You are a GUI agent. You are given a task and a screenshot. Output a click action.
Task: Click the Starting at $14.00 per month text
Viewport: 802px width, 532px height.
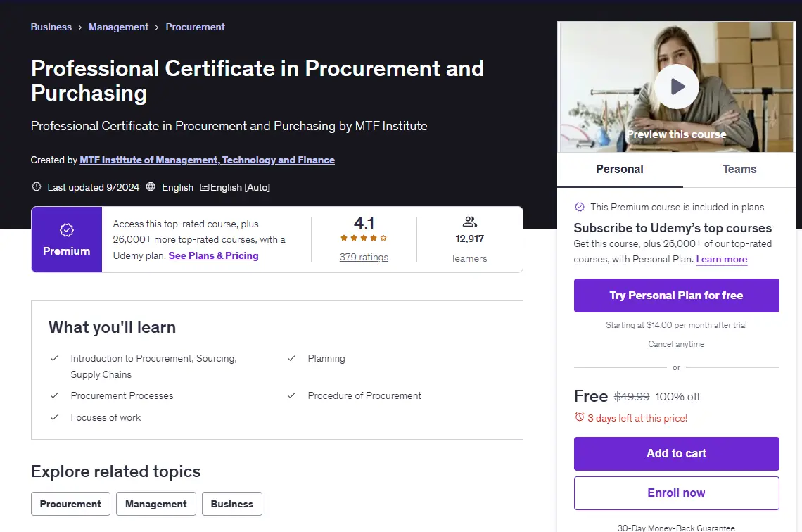coord(676,325)
